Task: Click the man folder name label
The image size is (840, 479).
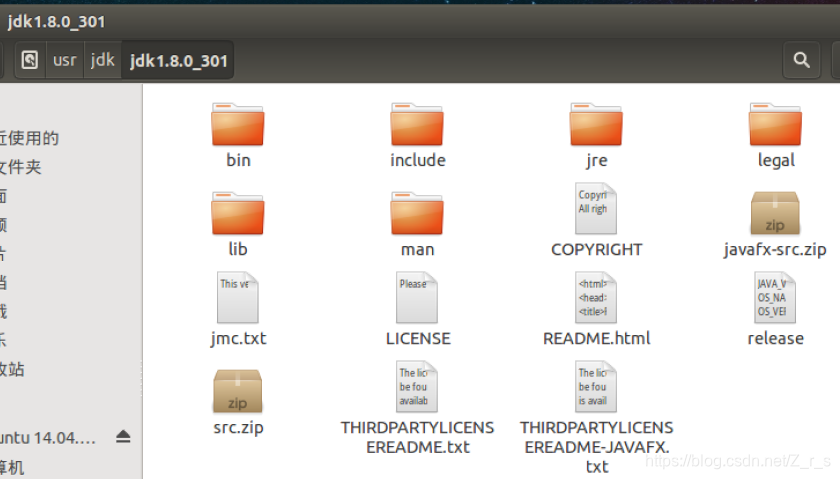Action: [x=417, y=250]
